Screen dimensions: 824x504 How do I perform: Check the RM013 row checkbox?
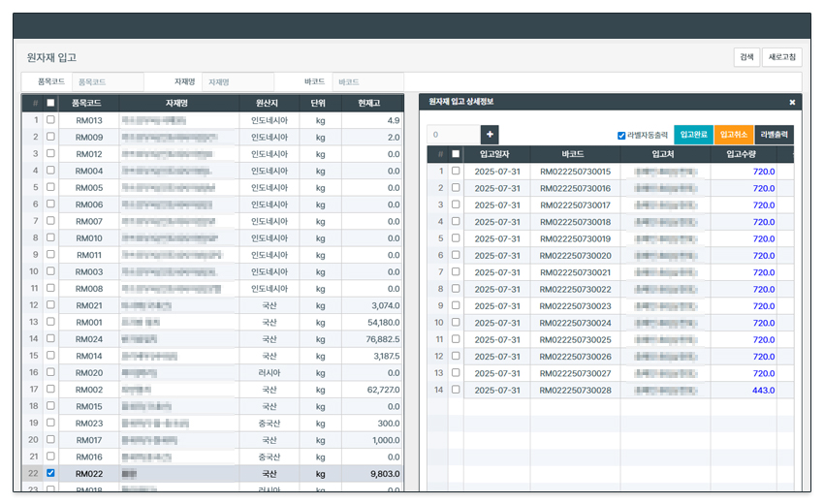click(x=50, y=120)
